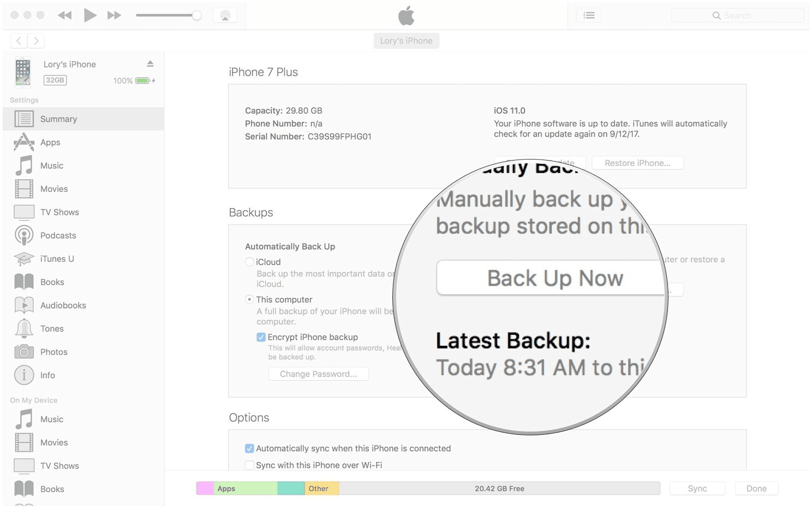This screenshot has width=812, height=508.
Task: Click the AirPlay icon in toolbar
Action: (225, 15)
